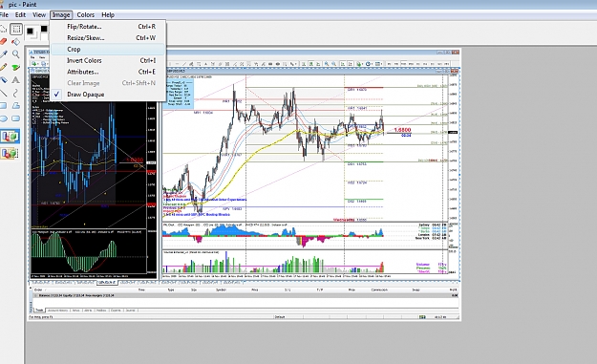Viewport: 597px width, 364px height.
Task: Choose the Ellipse tool
Action: [x=3, y=118]
